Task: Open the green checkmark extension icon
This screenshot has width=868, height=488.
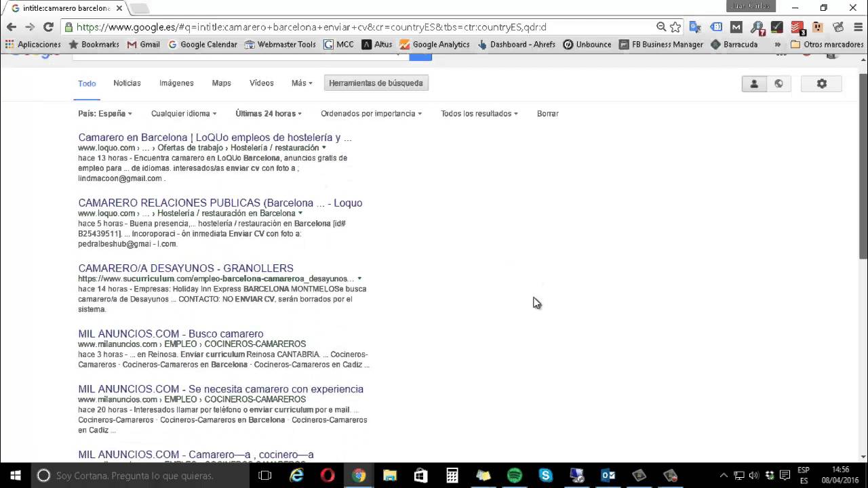Action: 777,27
